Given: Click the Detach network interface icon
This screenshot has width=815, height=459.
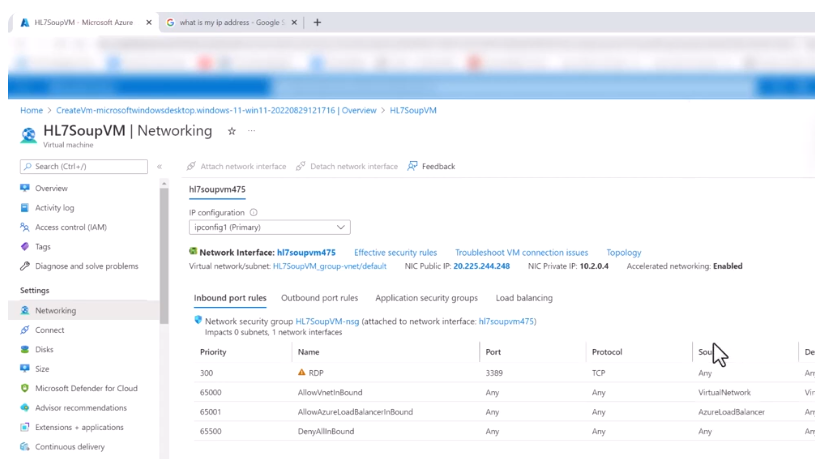Looking at the screenshot, I should tap(300, 166).
